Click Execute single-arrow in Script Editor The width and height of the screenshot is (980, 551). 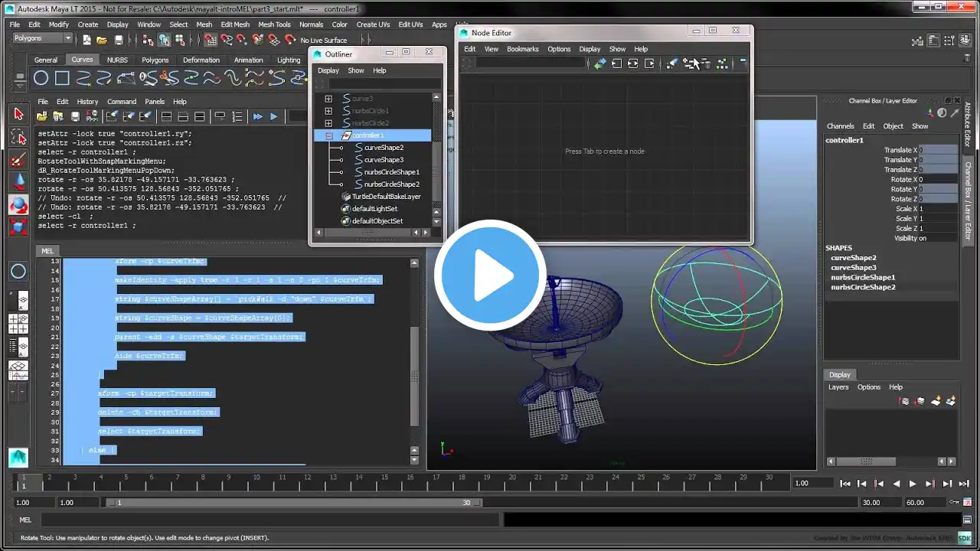[x=273, y=116]
